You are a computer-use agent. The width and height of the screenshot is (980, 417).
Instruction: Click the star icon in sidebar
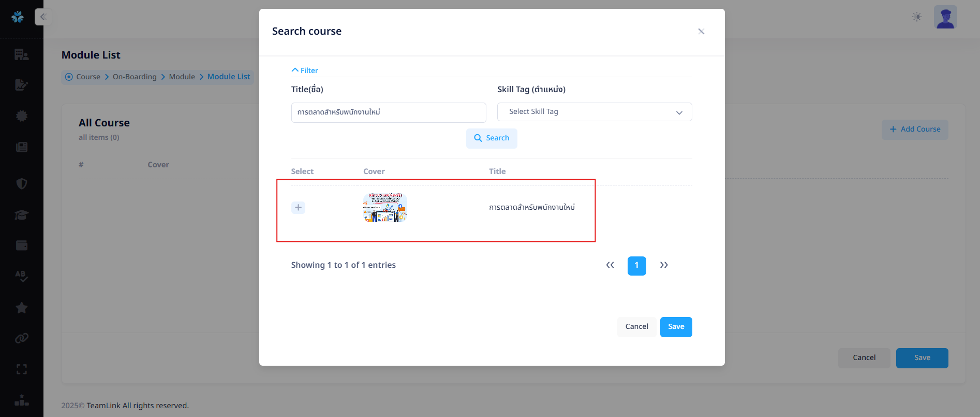click(21, 308)
